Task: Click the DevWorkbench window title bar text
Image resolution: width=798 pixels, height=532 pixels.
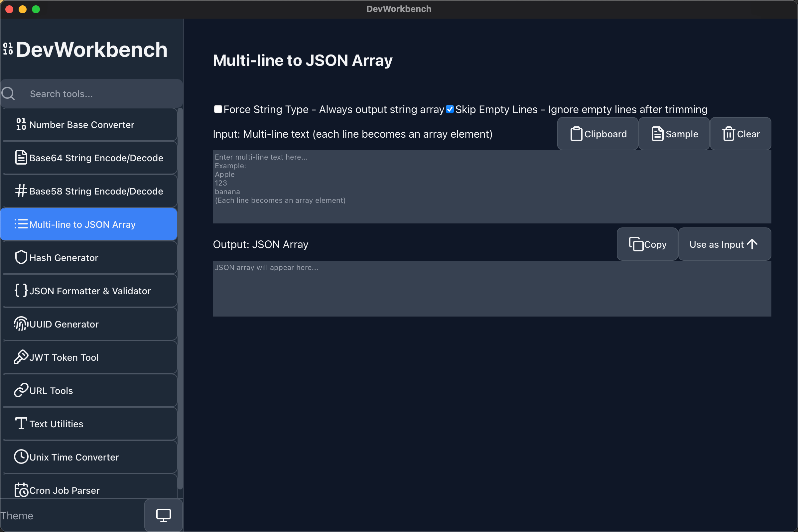Action: (399, 9)
